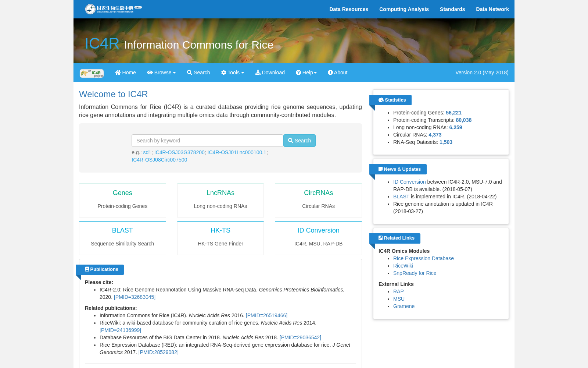This screenshot has height=368, width=588.
Task: Expand the Tools dropdown caret
Action: [x=243, y=73]
